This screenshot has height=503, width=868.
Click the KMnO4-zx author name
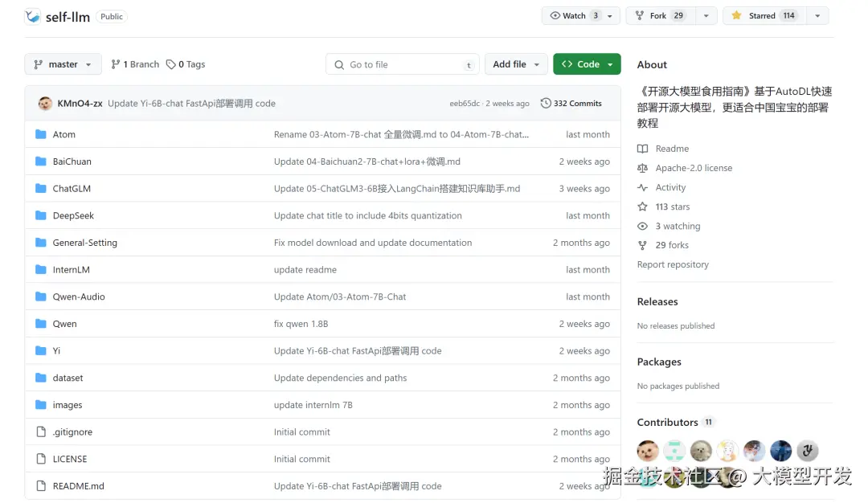(80, 104)
